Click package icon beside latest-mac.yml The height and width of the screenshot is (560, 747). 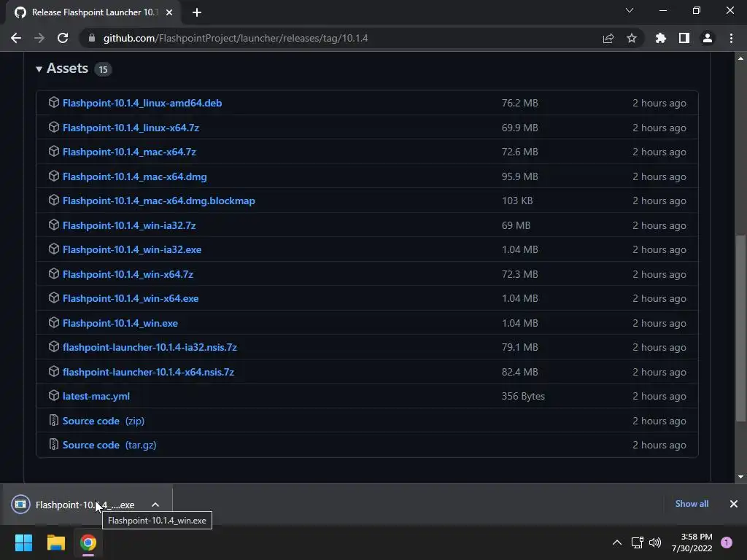[54, 396]
